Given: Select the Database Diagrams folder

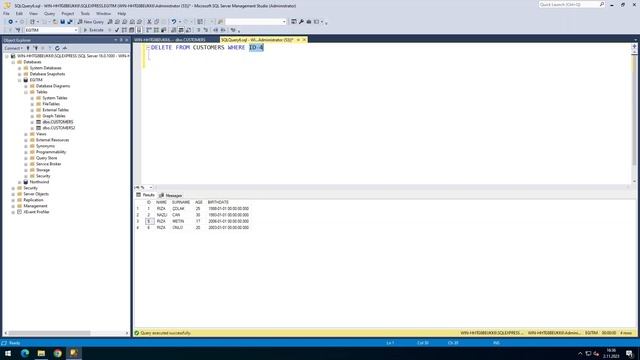Looking at the screenshot, I should pos(53,86).
